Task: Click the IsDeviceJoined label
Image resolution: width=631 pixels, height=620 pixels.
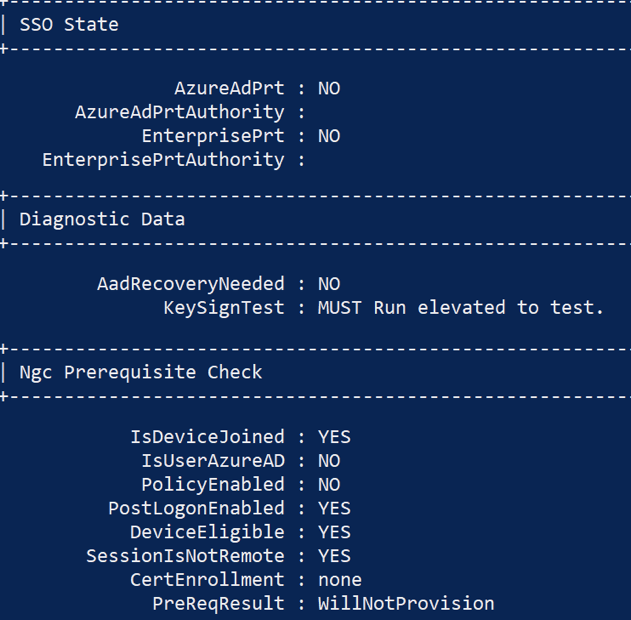Action: 207,437
